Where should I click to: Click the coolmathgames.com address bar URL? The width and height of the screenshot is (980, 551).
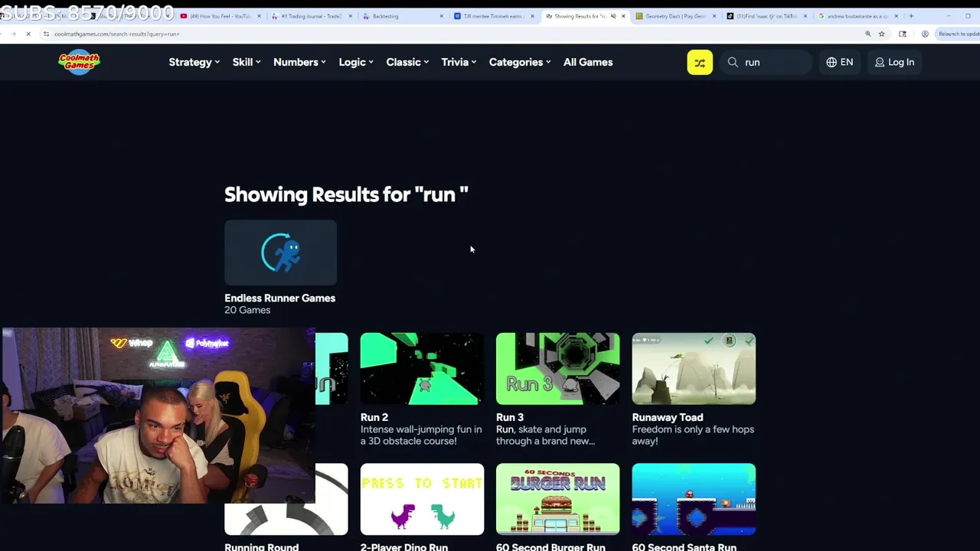pyautogui.click(x=117, y=34)
